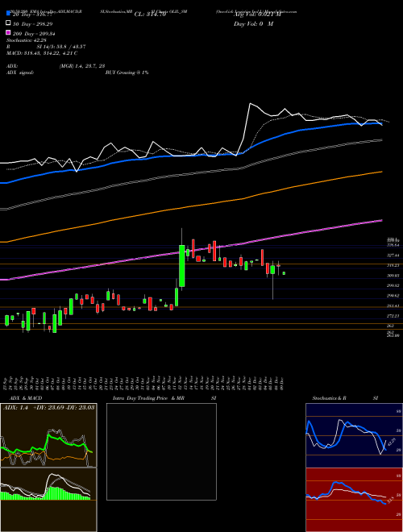Open the red RSI chart panel
The image size is (403, 532).
[x=354, y=500]
